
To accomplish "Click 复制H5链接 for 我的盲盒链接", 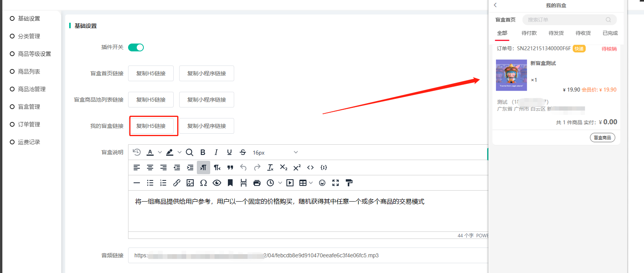I will (x=151, y=126).
